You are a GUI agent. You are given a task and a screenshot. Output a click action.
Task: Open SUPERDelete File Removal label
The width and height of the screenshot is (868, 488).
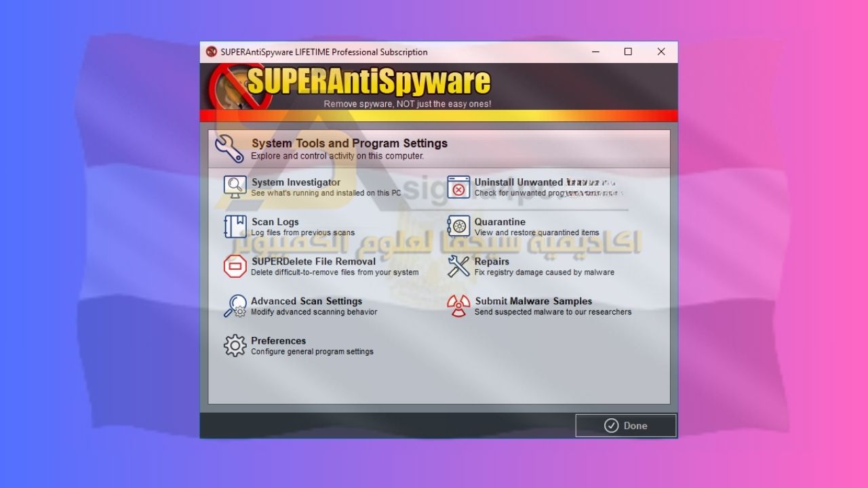click(x=313, y=262)
